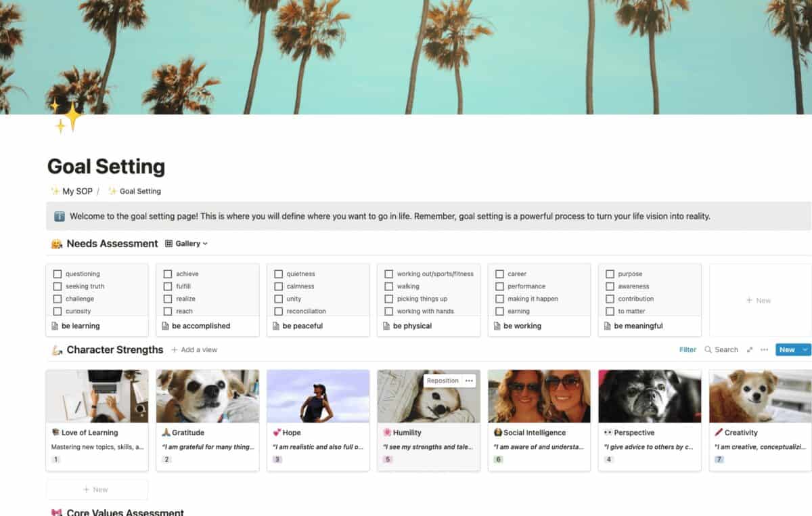Click the page icon of be peaceful
This screenshot has width=812, height=516.
point(276,326)
